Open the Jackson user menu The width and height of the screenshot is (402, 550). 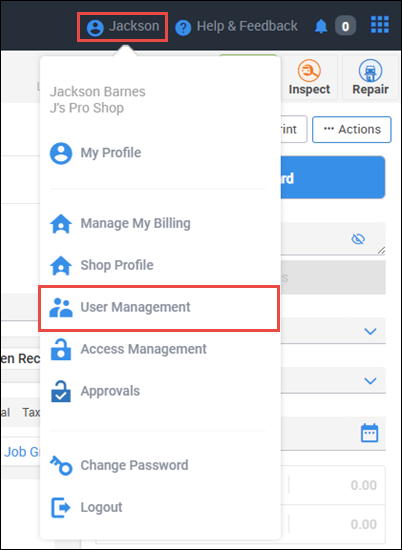[x=123, y=27]
